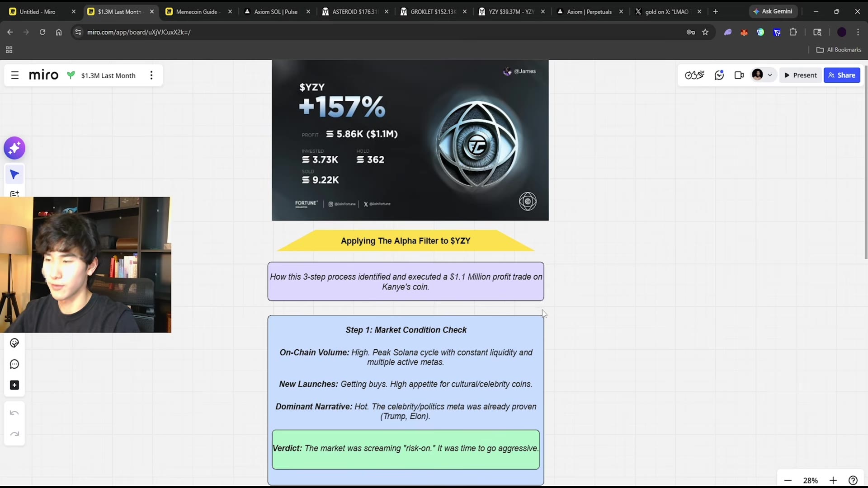Open the Extensions puzzle menu
This screenshot has width=868, height=488.
tap(793, 32)
